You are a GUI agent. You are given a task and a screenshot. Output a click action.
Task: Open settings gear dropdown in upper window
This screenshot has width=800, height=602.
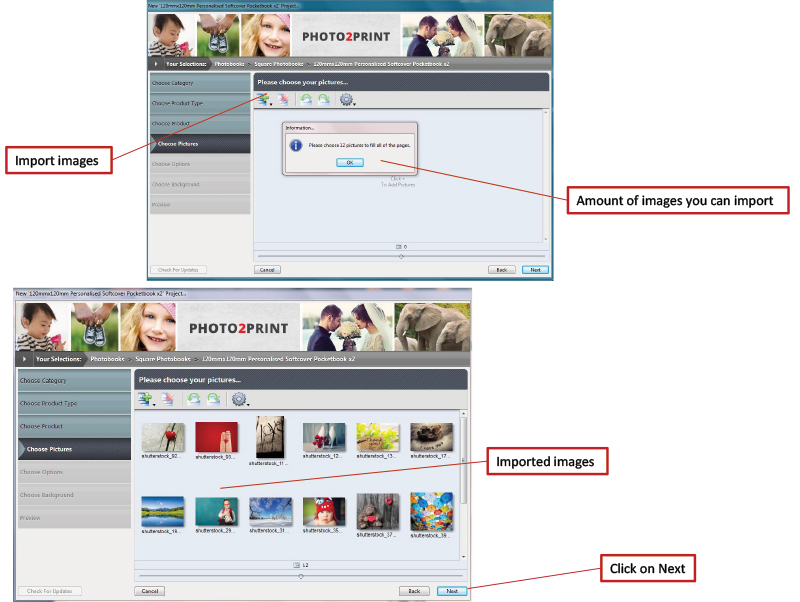[x=348, y=99]
